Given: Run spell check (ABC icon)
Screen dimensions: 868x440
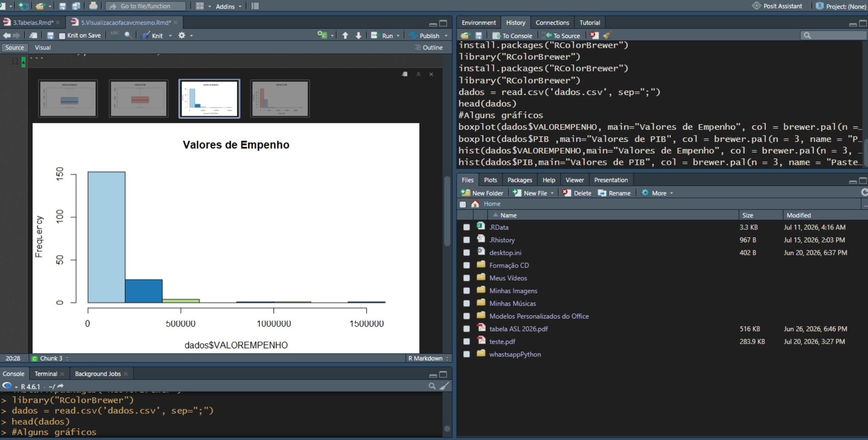Looking at the screenshot, I should pos(115,35).
